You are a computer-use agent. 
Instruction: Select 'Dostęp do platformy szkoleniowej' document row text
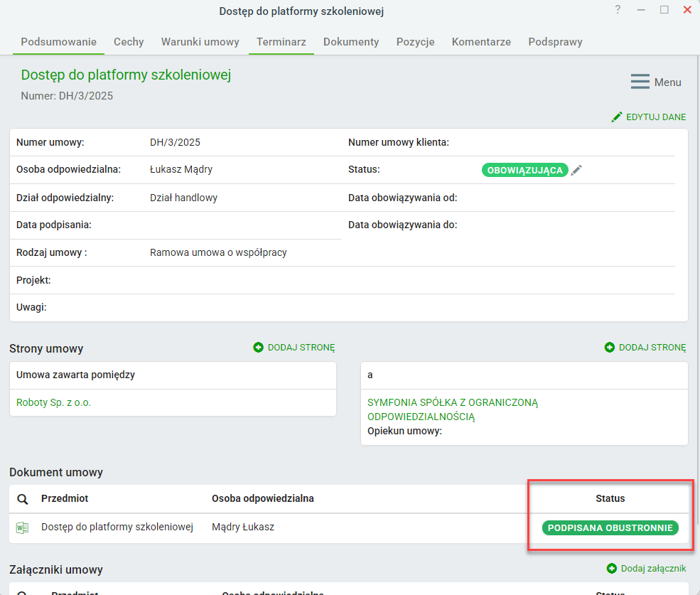point(117,527)
